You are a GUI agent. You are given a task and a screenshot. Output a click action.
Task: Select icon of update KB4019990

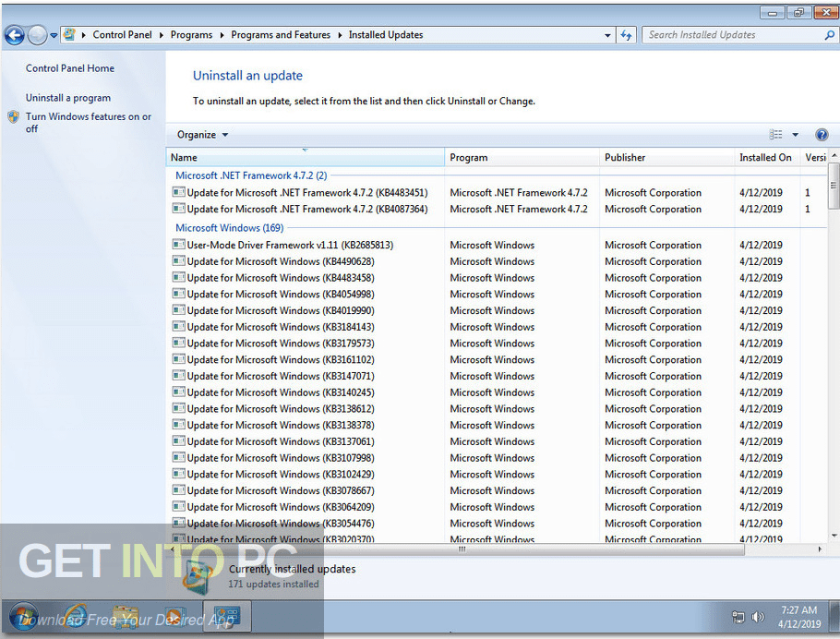click(178, 310)
